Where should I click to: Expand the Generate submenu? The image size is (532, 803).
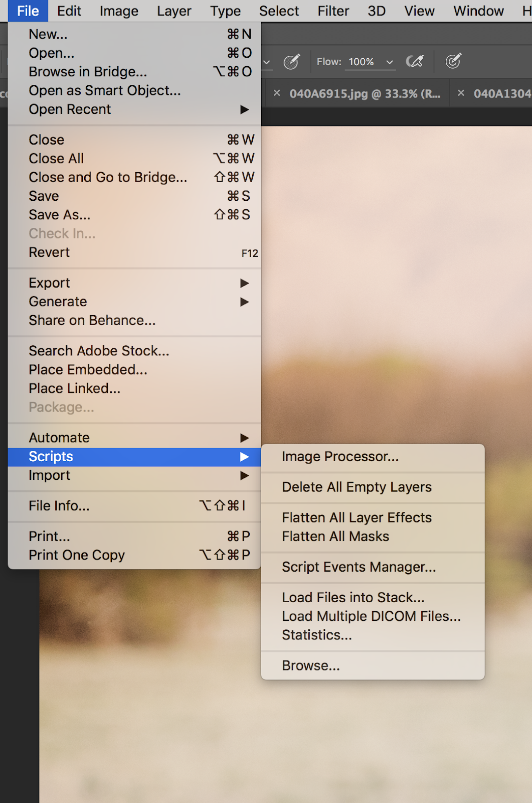click(x=134, y=302)
